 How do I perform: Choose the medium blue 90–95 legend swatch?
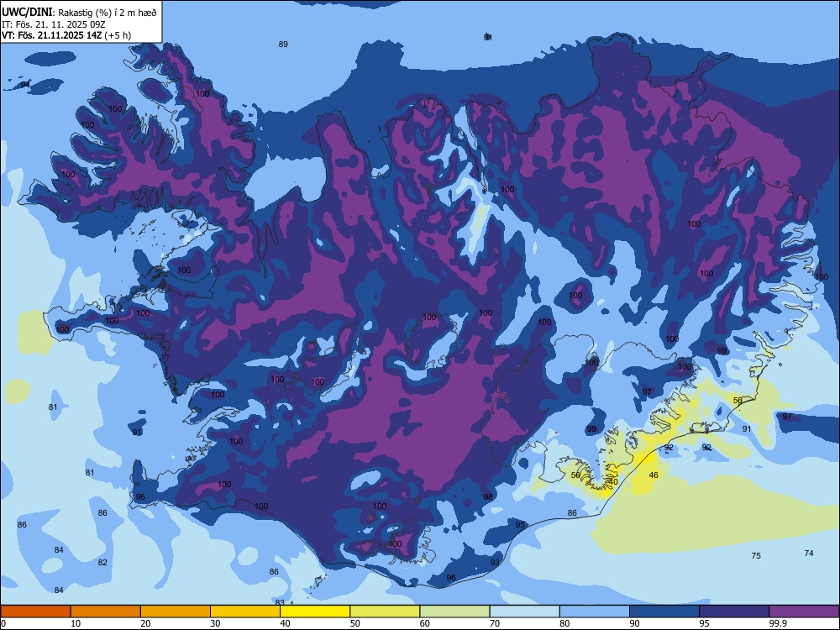[664, 612]
